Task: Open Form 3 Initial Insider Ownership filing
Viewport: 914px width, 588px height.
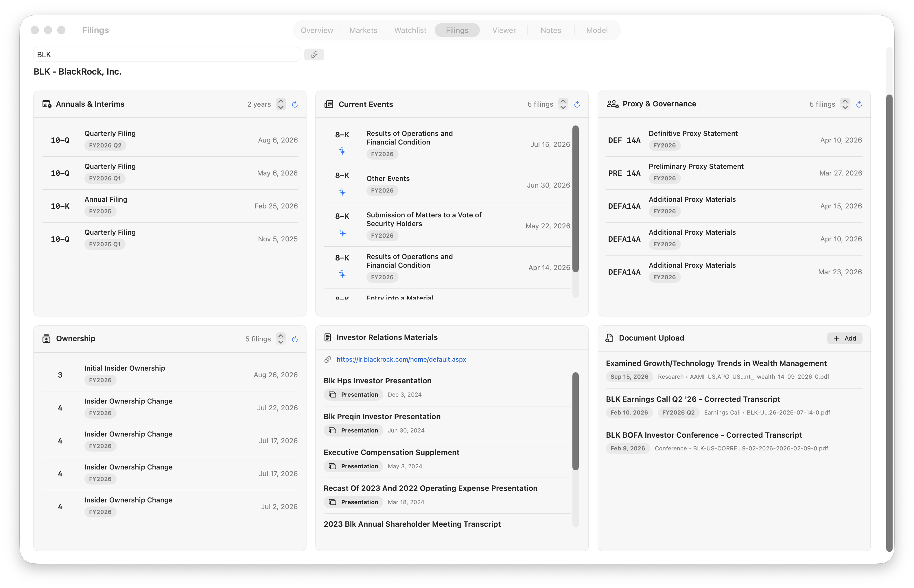Action: coord(170,375)
